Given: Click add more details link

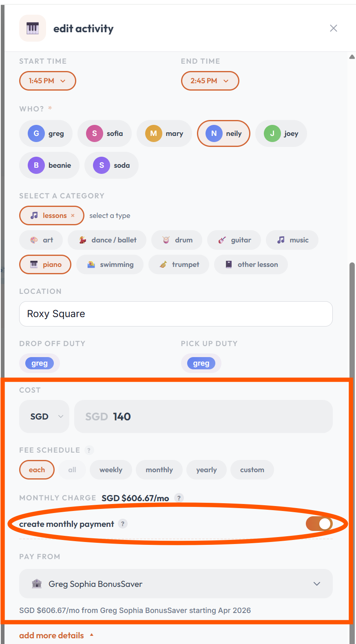Looking at the screenshot, I should tap(51, 635).
